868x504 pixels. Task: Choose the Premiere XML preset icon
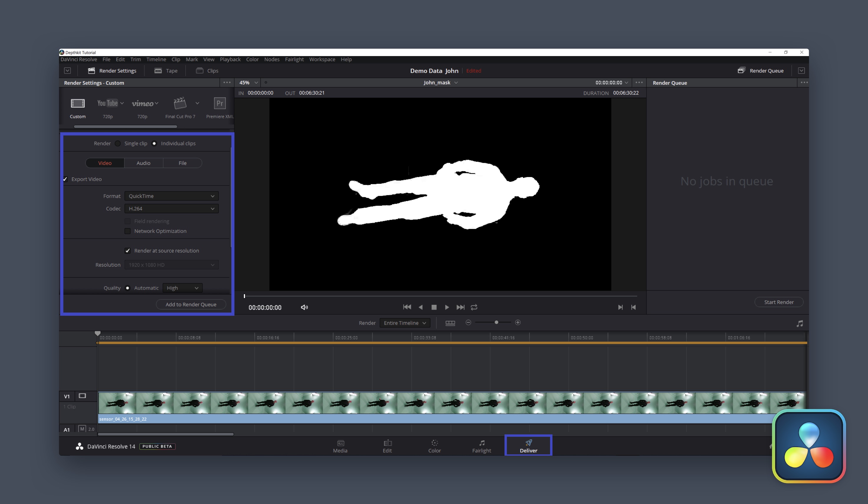pos(219,103)
